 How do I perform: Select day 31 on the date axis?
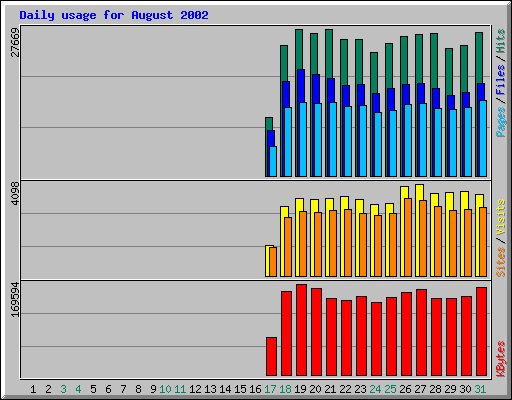(480, 389)
